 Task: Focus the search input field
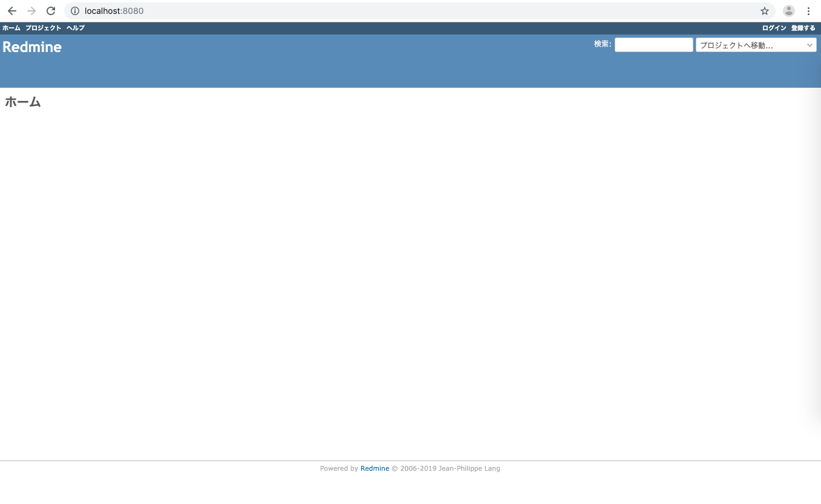tap(654, 45)
